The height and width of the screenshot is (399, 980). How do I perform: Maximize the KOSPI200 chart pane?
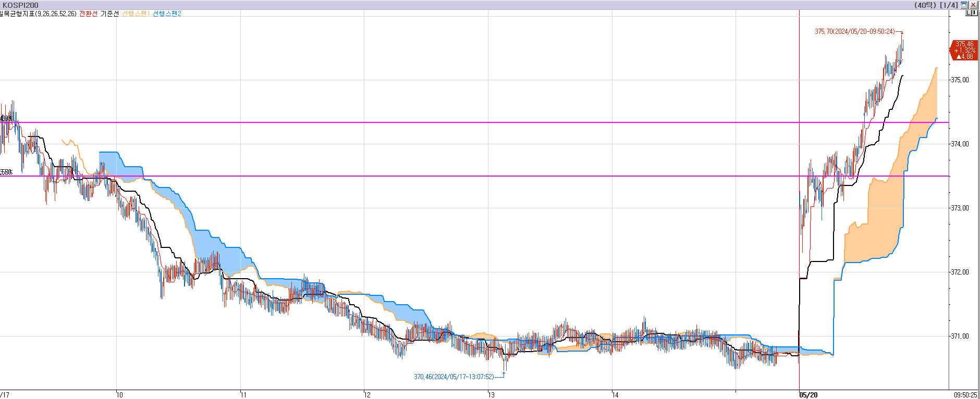click(964, 5)
